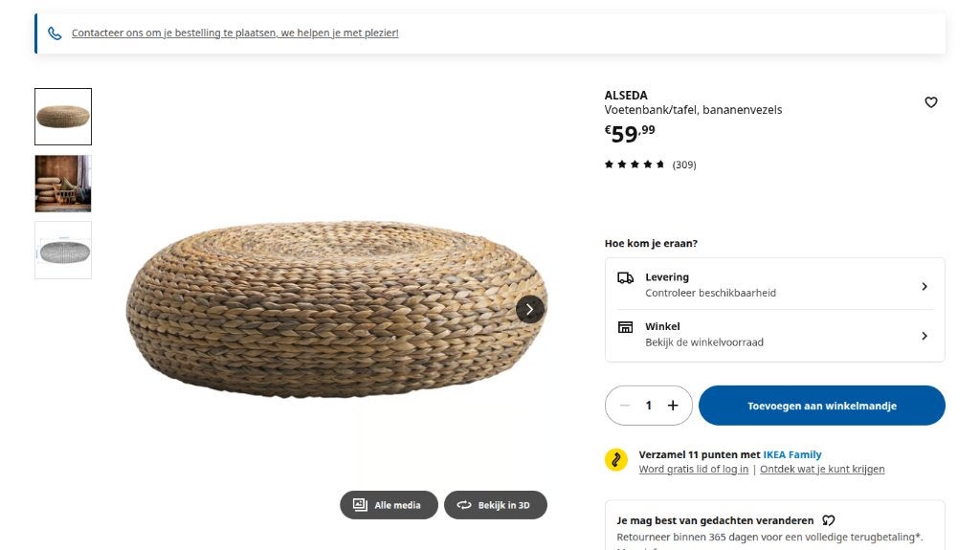The image size is (980, 550).
Task: Show next product image with arrow button
Action: click(x=530, y=309)
